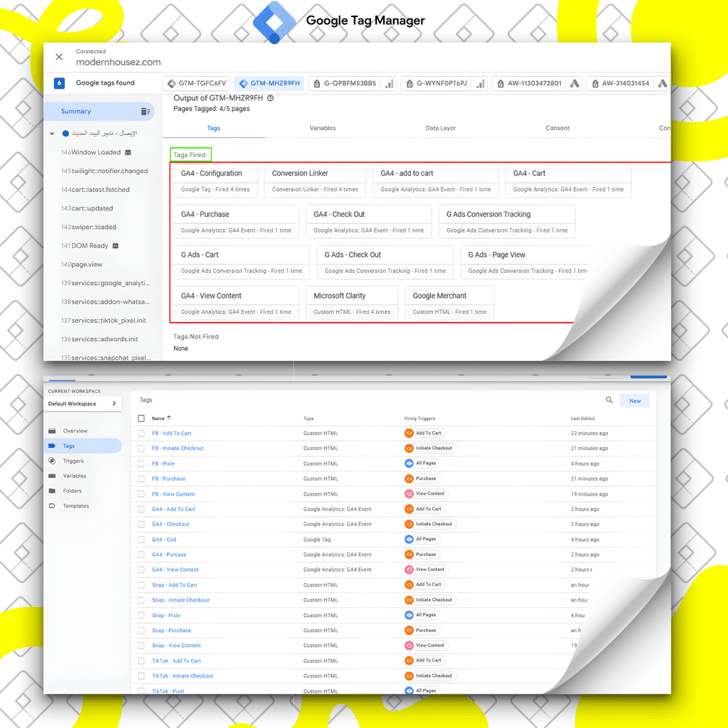Click Google Ads icon beside AW-314031454
The height and width of the screenshot is (728, 728).
pyautogui.click(x=663, y=84)
